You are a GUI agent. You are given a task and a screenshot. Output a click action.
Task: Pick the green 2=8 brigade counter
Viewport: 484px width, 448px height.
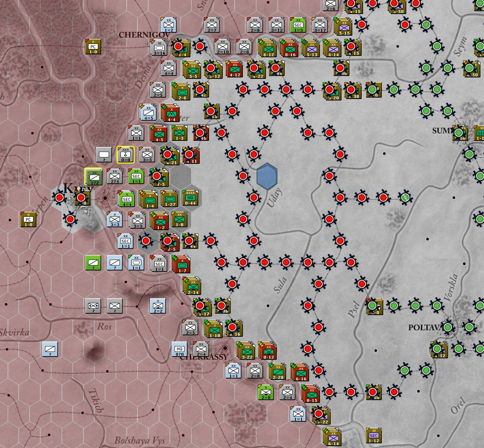(x=266, y=392)
